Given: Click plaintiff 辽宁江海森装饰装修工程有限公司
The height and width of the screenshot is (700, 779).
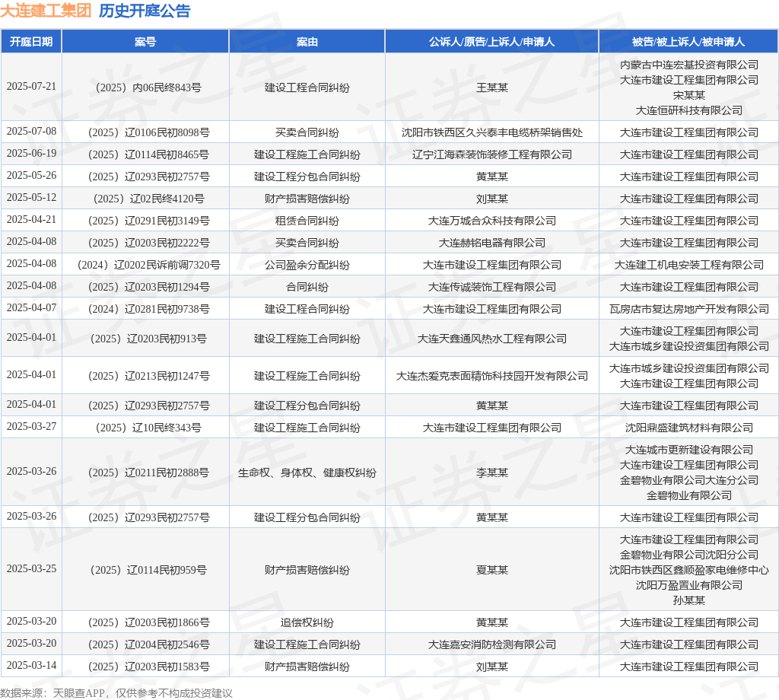Looking at the screenshot, I should point(492,154).
